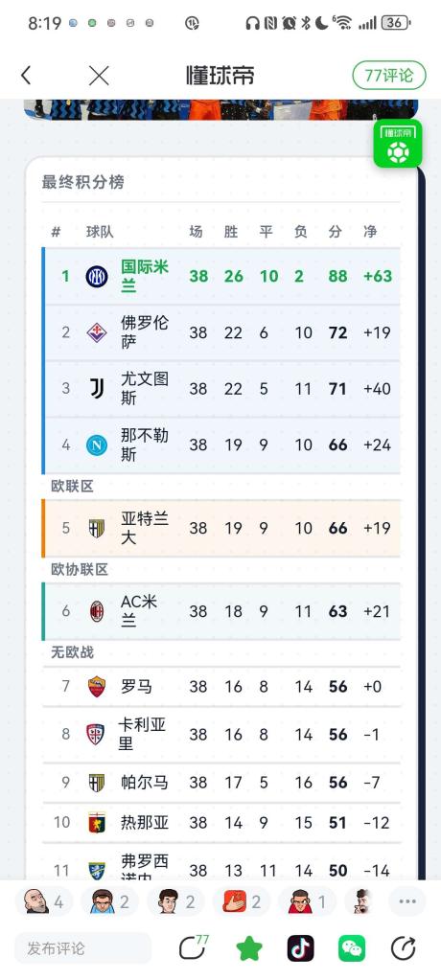
Task: Open the 佛罗伦萨 team row
Action: (x=221, y=332)
